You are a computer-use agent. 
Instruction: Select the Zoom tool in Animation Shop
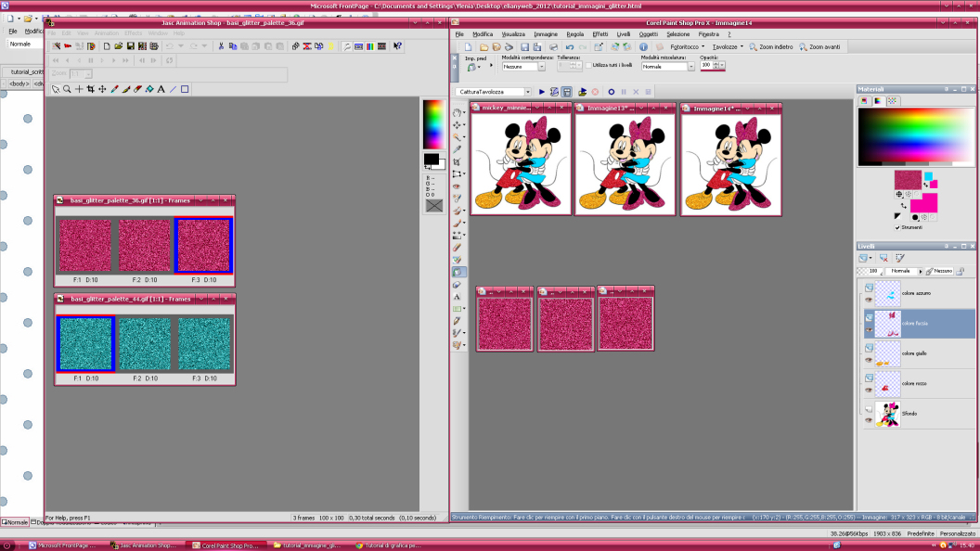click(x=67, y=89)
